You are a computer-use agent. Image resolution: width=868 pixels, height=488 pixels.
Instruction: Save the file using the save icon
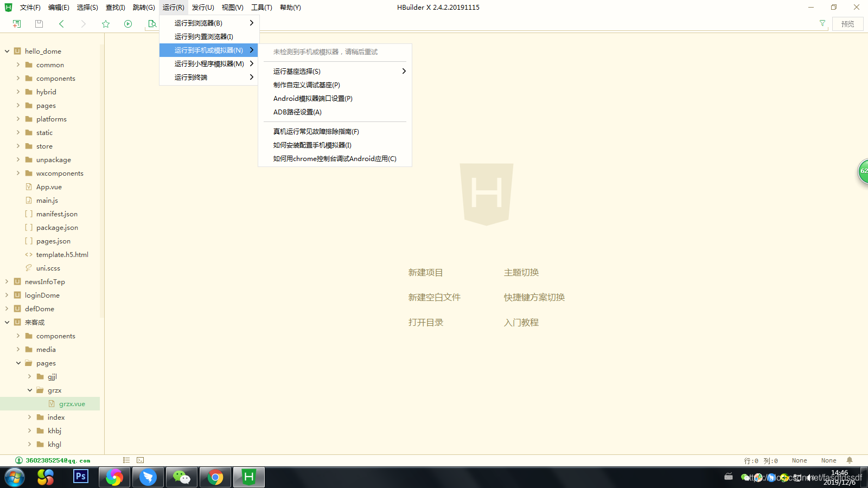(x=38, y=23)
